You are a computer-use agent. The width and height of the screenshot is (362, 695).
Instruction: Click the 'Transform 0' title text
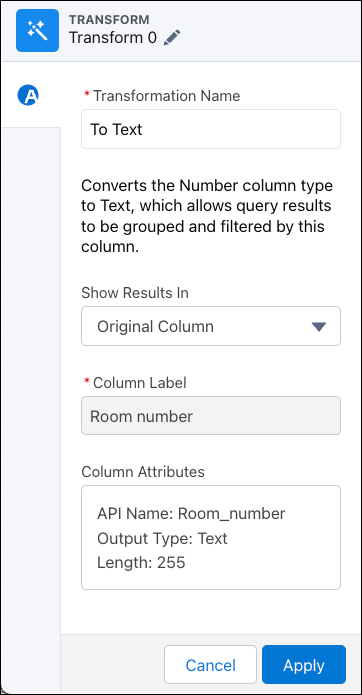pyautogui.click(x=113, y=38)
